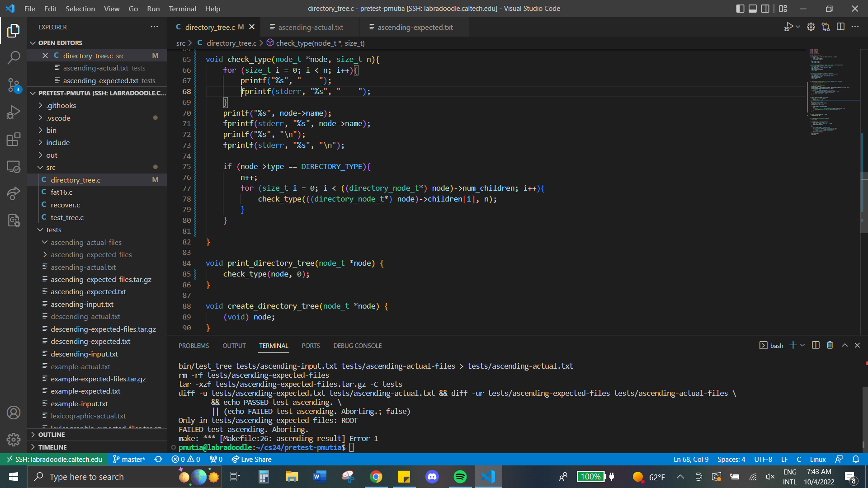Toggle panel visibility layout button
The width and height of the screenshot is (868, 488).
[753, 9]
